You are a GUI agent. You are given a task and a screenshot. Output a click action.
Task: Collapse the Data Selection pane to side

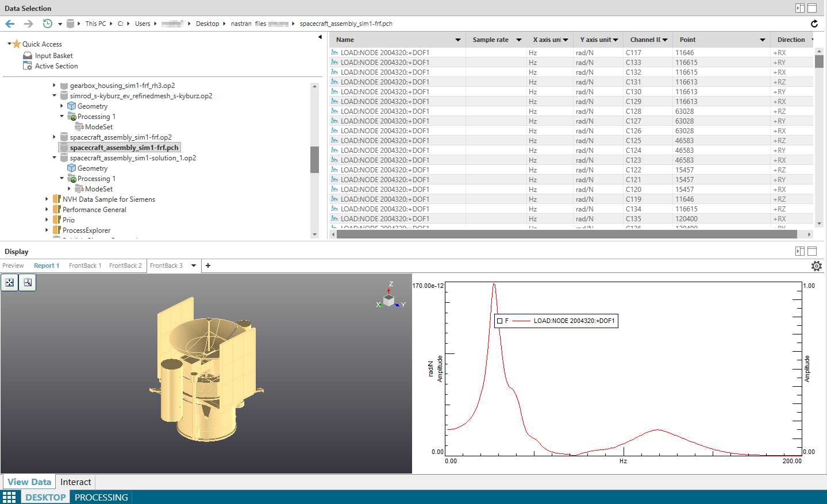[x=800, y=8]
